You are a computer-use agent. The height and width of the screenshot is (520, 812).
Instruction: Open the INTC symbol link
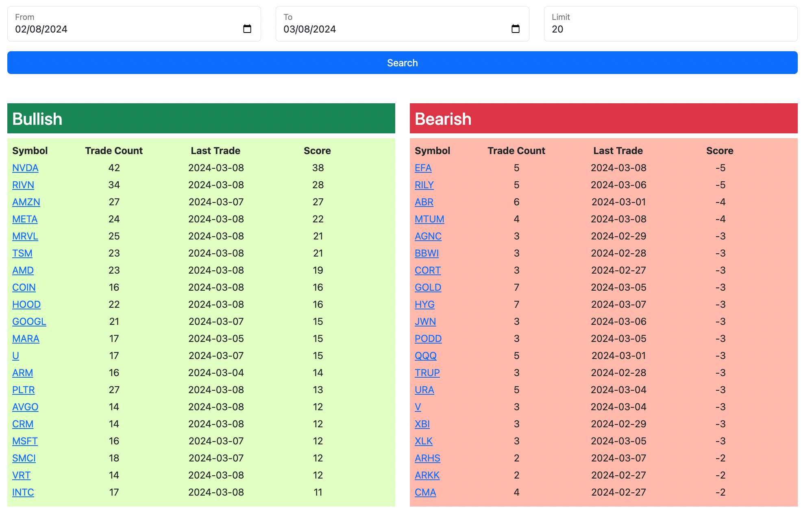pyautogui.click(x=23, y=492)
